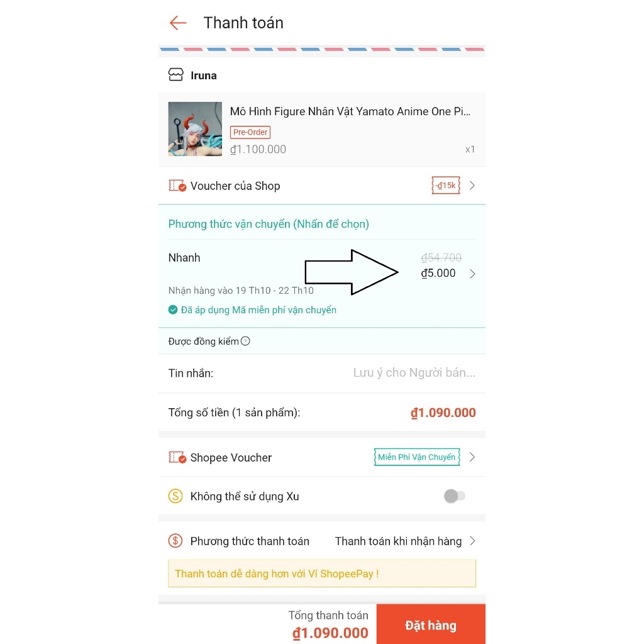Tap the ShopeePay wallet promo banner
Image resolution: width=644 pixels, height=644 pixels.
tap(322, 574)
